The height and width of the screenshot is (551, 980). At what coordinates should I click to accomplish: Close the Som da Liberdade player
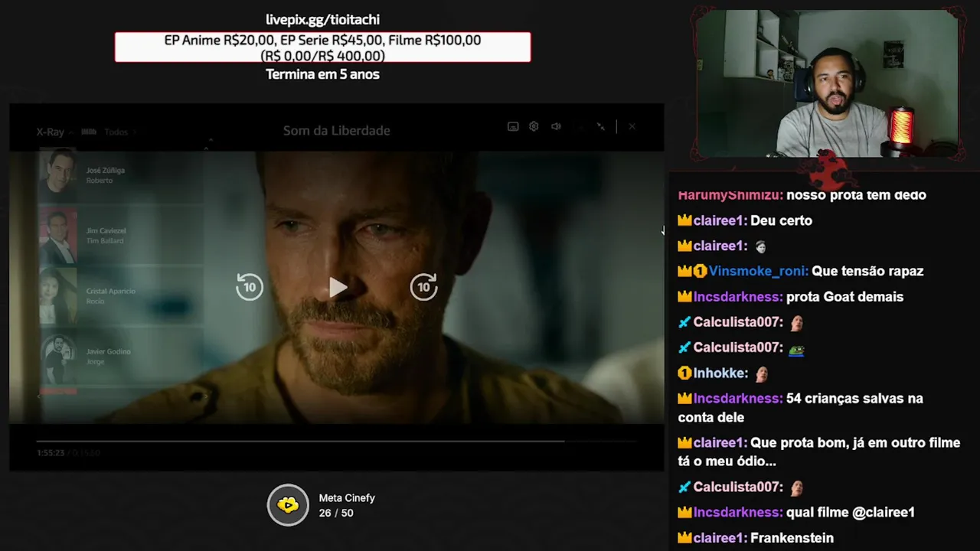(x=632, y=126)
